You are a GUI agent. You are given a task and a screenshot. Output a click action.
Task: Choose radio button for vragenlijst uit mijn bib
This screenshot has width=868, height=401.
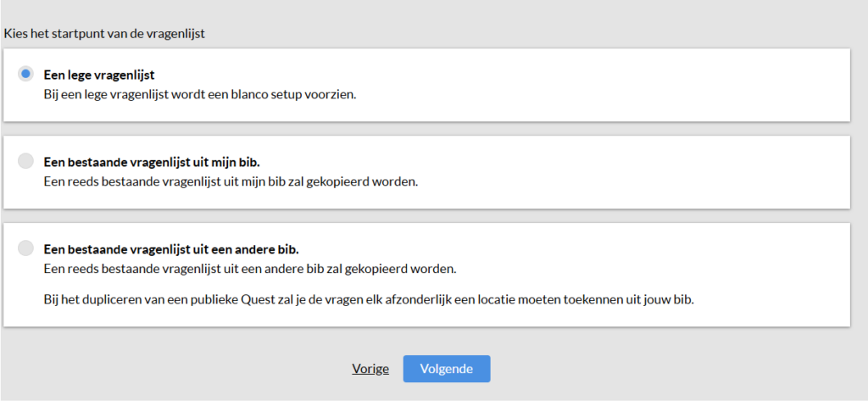click(25, 161)
